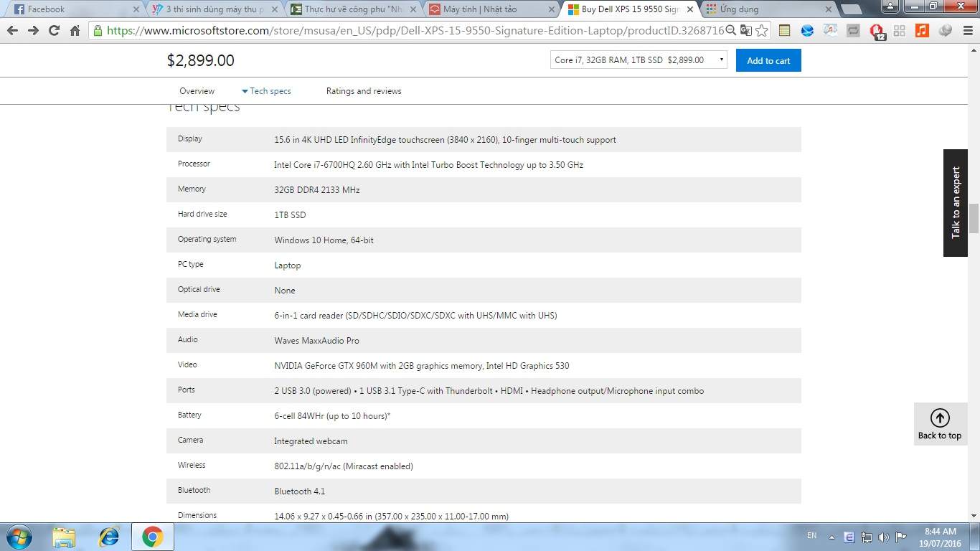The height and width of the screenshot is (551, 980).
Task: Click the NVIDIA GeForce GTX 960M video value
Action: [422, 366]
